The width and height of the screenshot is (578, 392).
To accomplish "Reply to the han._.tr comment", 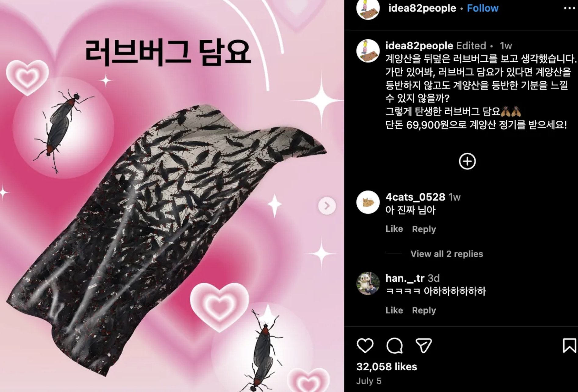I will tap(424, 310).
